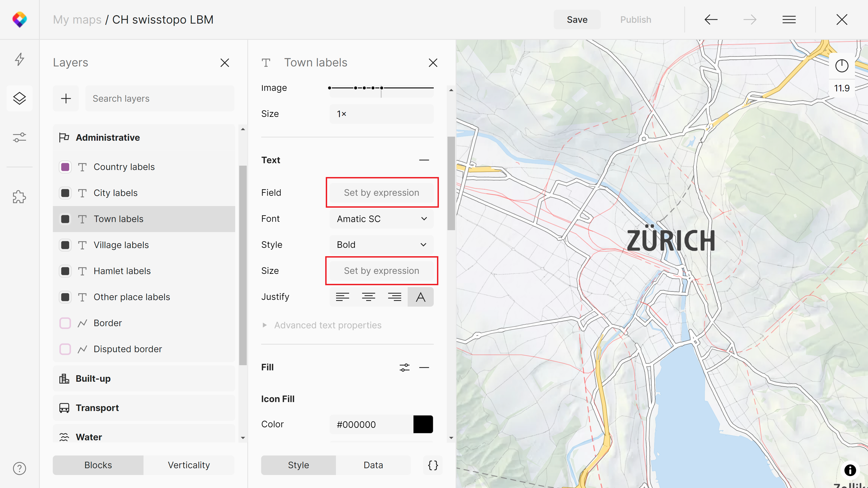Click the undo back arrow
The width and height of the screenshot is (868, 488).
coord(711,20)
